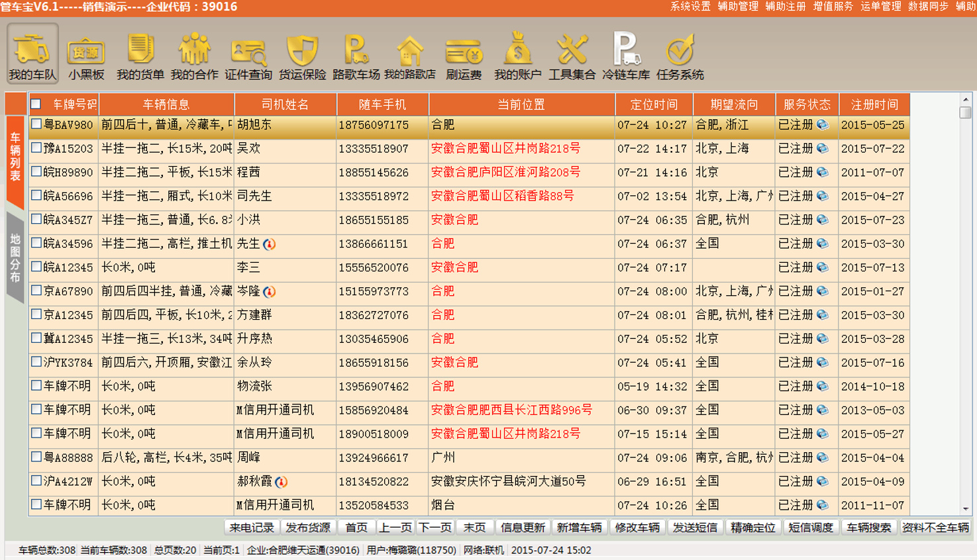Sort by 注册时间 column header
This screenshot has width=977, height=560.
(x=874, y=105)
